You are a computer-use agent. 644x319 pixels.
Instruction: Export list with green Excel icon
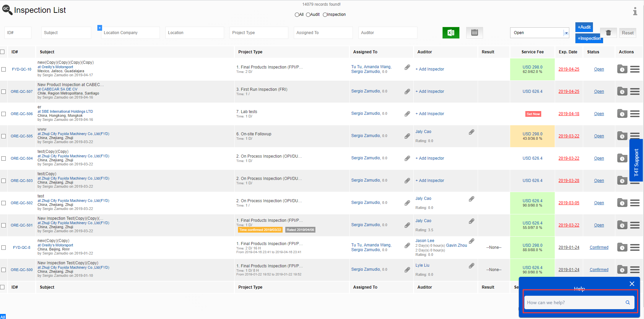[x=451, y=33]
